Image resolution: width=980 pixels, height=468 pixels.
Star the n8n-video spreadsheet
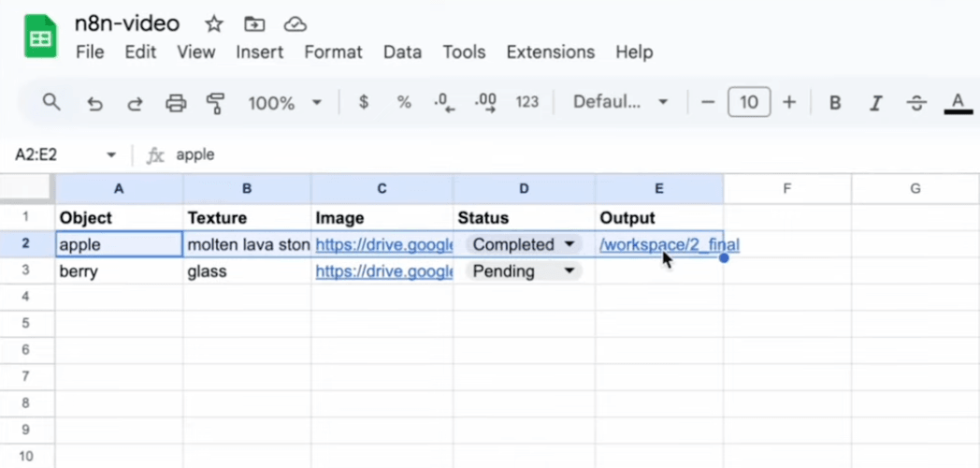pos(214,24)
